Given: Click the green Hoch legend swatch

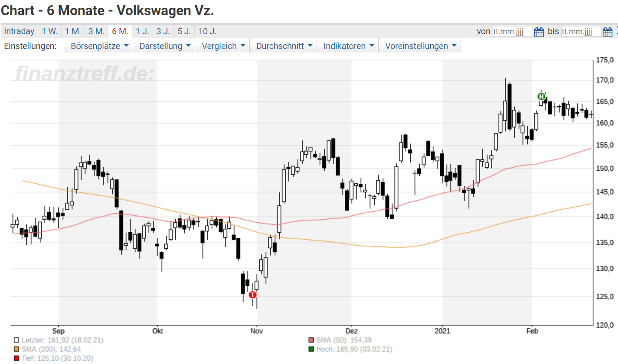Looking at the screenshot, I should click(x=311, y=349).
